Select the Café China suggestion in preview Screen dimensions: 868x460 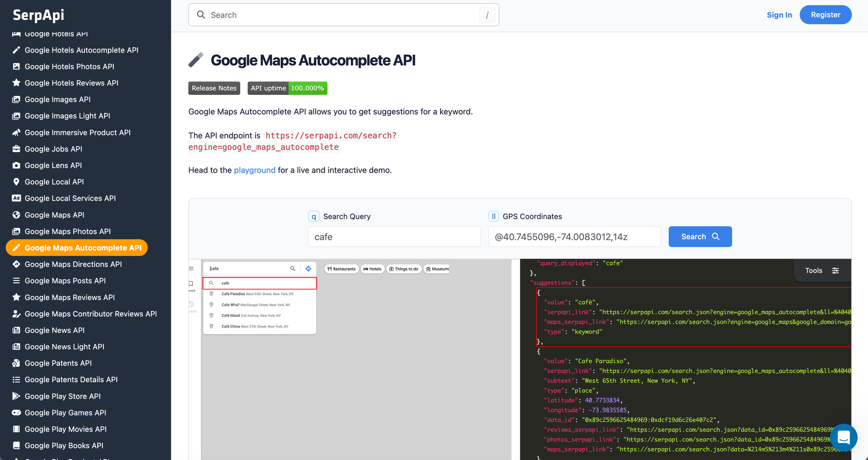260,327
